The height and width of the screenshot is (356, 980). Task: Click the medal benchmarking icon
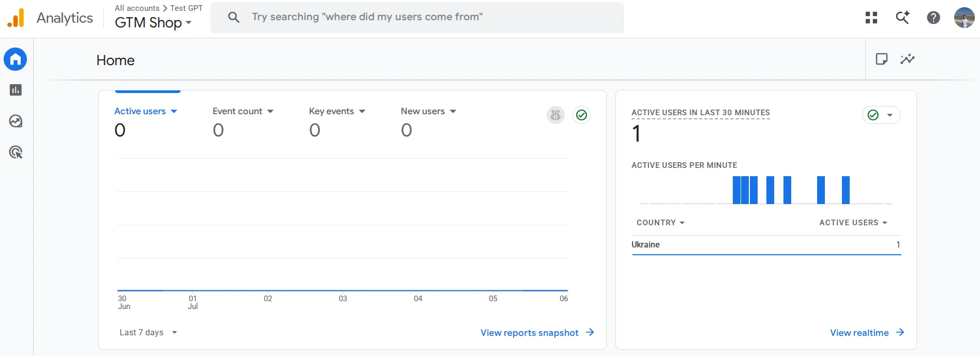(555, 115)
